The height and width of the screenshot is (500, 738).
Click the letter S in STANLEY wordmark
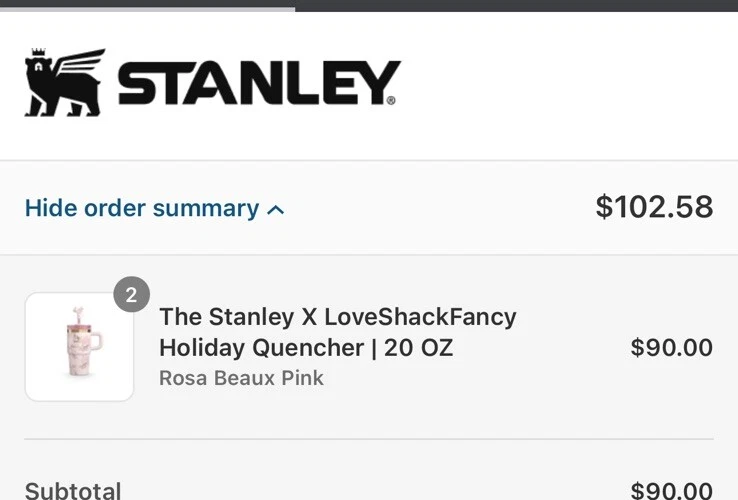pos(138,84)
